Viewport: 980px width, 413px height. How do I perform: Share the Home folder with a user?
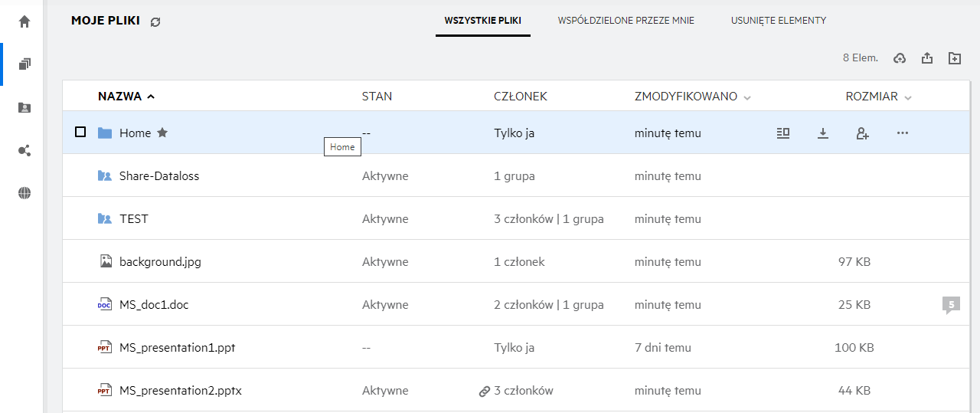[x=862, y=133]
